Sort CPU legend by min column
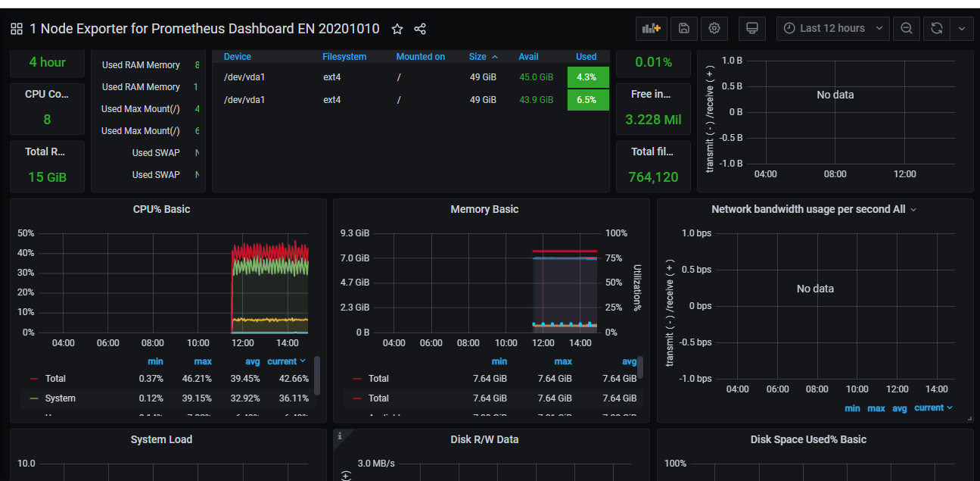Viewport: 980px width, 481px height. click(x=155, y=361)
